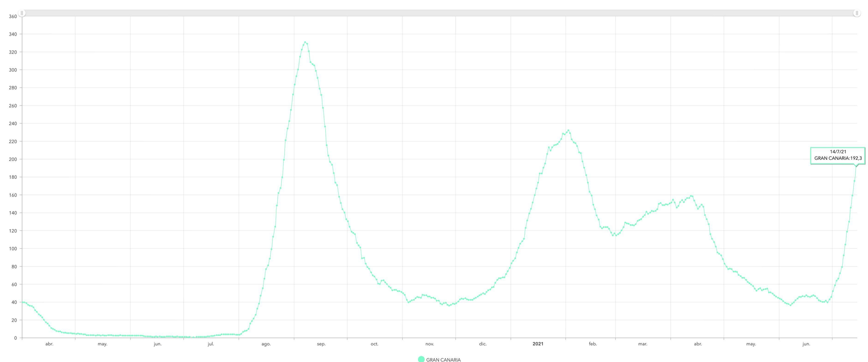Click the 14/7/21 tooltip box
Image resolution: width=868 pixels, height=362 pixels.
point(838,155)
